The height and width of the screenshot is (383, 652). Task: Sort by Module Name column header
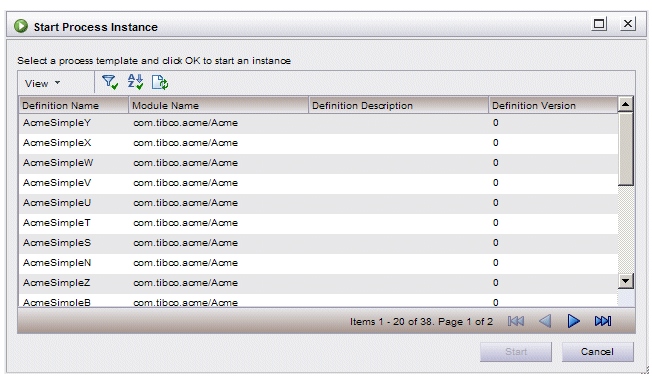click(219, 106)
